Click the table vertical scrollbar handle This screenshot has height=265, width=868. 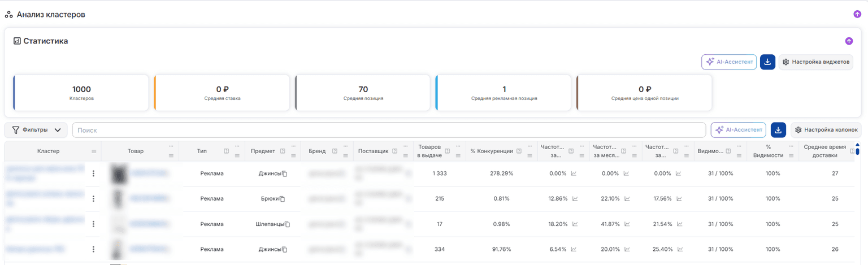click(857, 150)
